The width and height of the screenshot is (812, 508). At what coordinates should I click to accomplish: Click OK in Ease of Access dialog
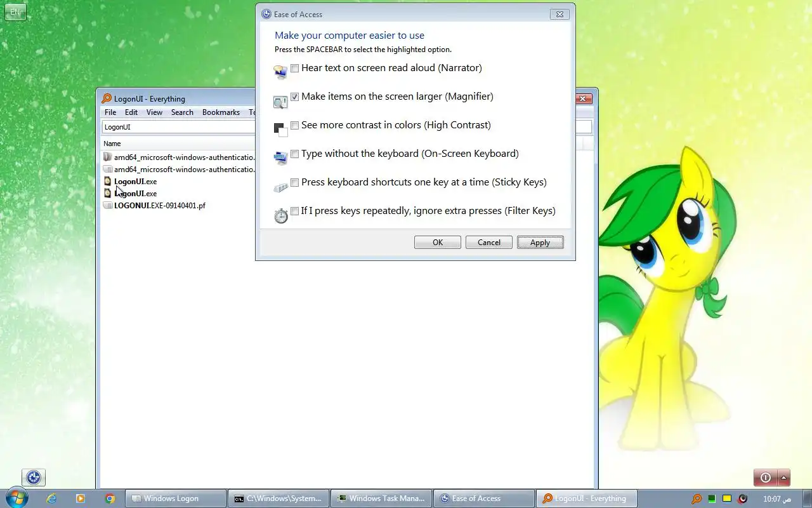coord(438,243)
